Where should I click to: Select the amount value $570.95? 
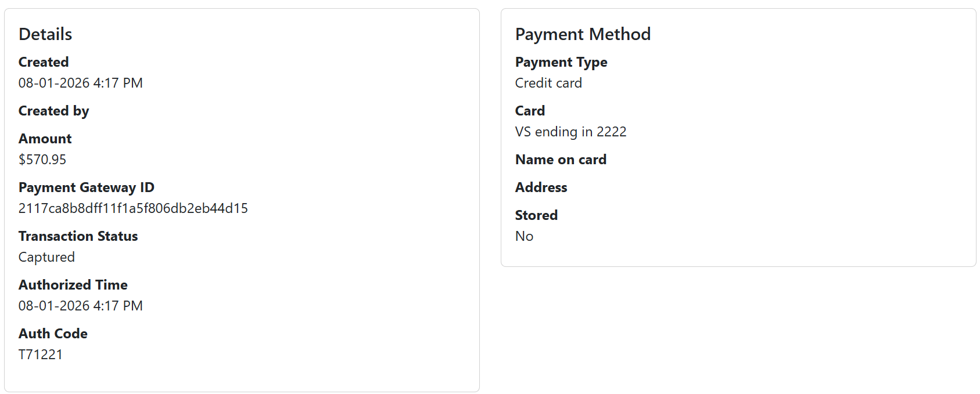42,160
